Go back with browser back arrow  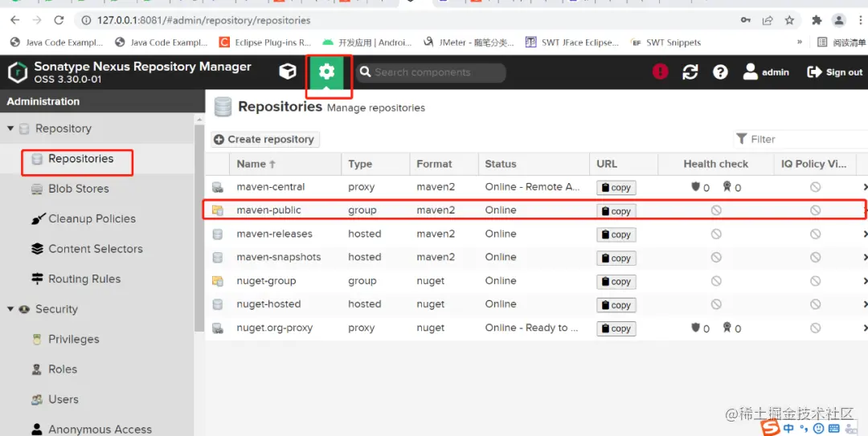15,20
